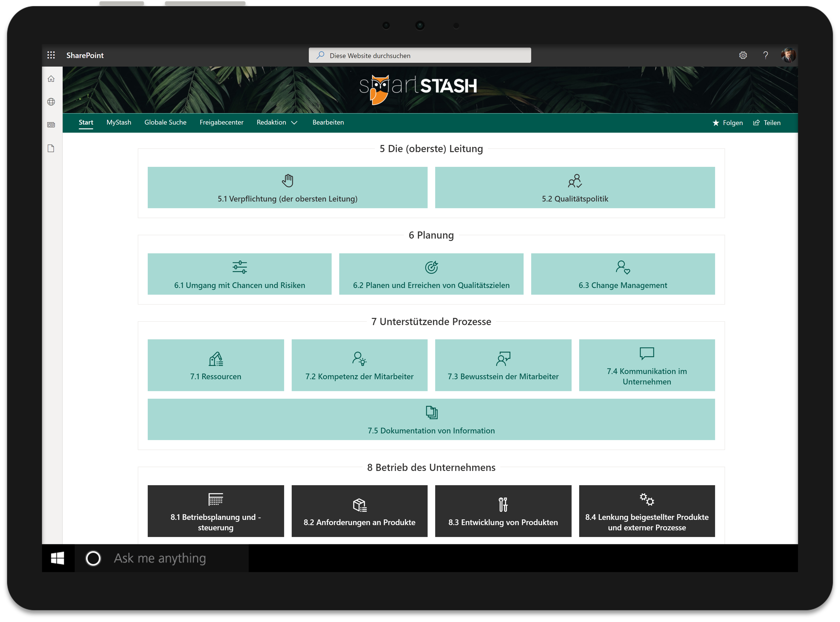The width and height of the screenshot is (840, 622).
Task: Click the people-check icon on tile 5.2
Action: (575, 181)
